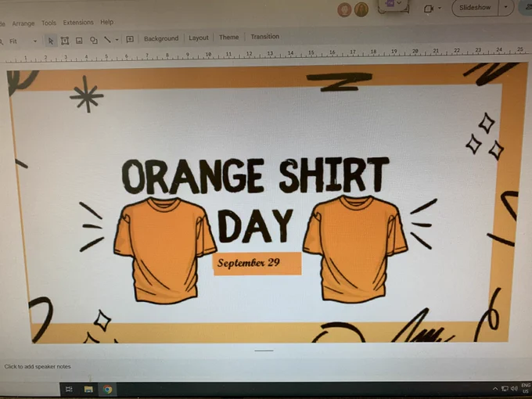Image resolution: width=532 pixels, height=399 pixels.
Task: Open the Theme panel
Action: pyautogui.click(x=228, y=37)
